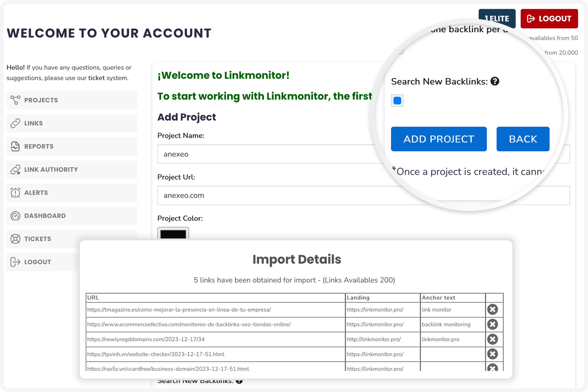
Task: Remove the tpvinh.vn import row
Action: (x=493, y=354)
